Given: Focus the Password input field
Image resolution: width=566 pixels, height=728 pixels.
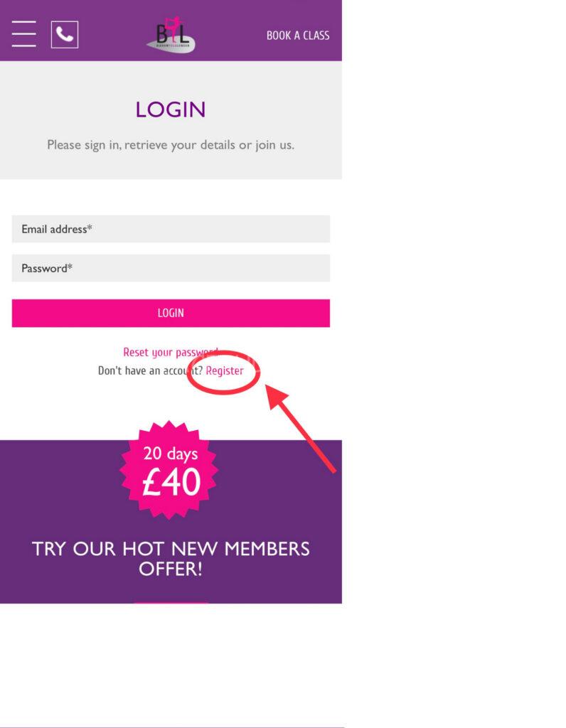Looking at the screenshot, I should click(x=171, y=268).
